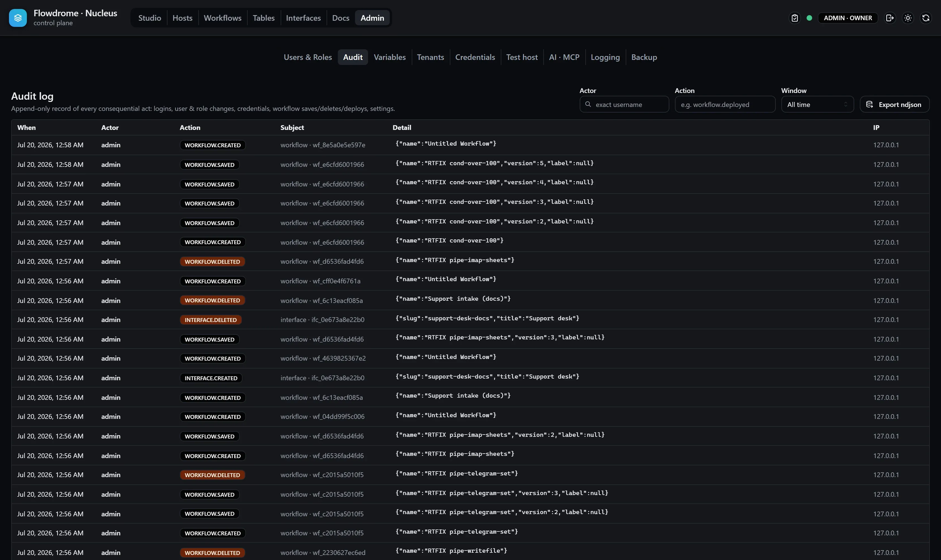Screen dimensions: 941x560
Task: Open the AI · MCP section
Action: 564,57
